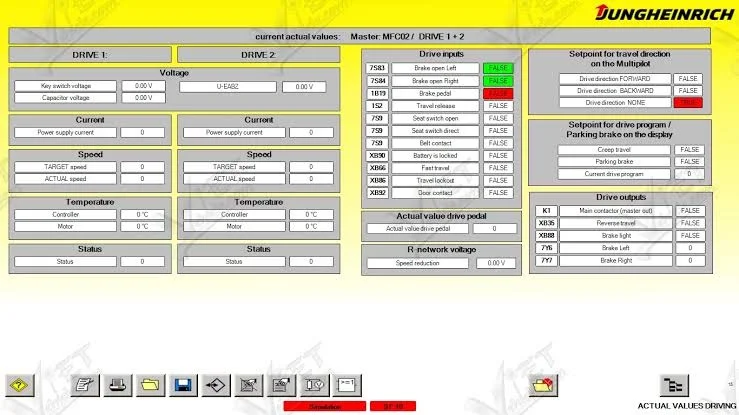Click the 'Creep travel' label

pyautogui.click(x=614, y=150)
